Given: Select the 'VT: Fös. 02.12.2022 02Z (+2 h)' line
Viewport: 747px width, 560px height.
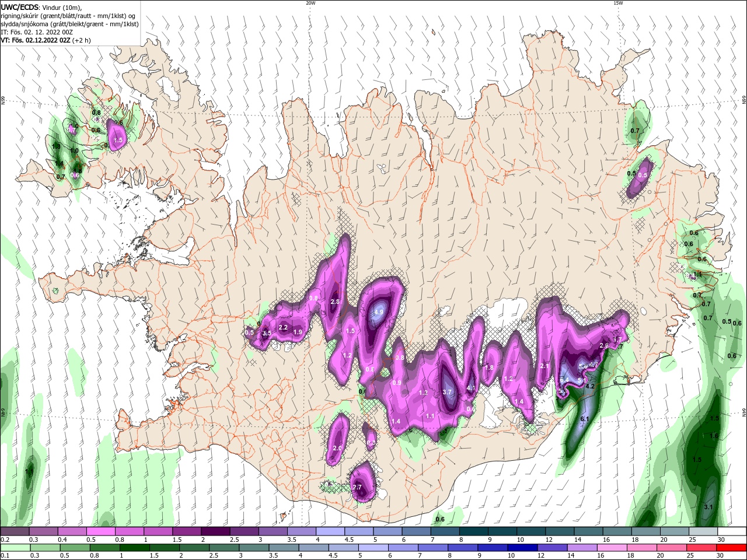Looking at the screenshot, I should (x=46, y=40).
